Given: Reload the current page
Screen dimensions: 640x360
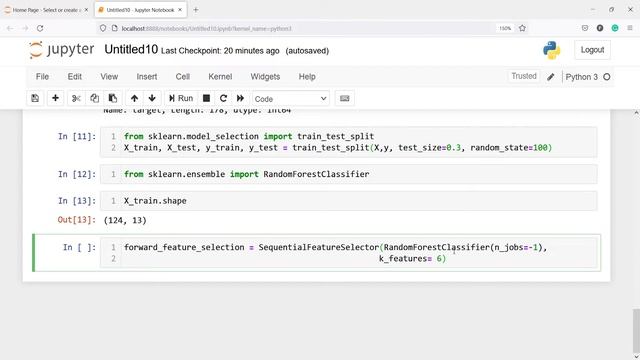Looking at the screenshot, I should (x=40, y=28).
